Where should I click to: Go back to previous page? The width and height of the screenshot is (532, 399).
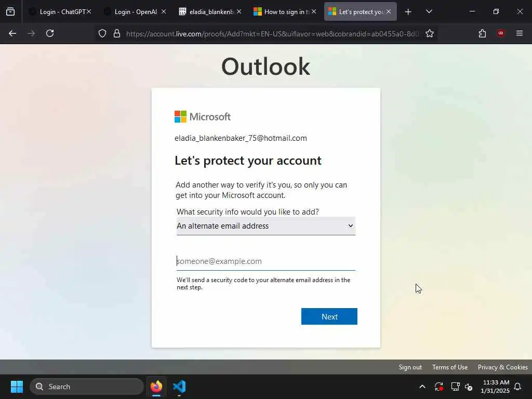tap(12, 33)
